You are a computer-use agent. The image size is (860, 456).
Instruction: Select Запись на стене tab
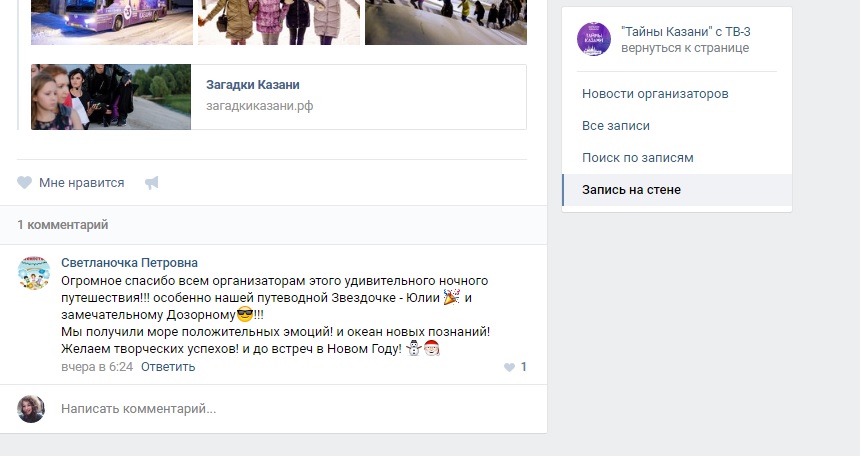[x=677, y=190]
